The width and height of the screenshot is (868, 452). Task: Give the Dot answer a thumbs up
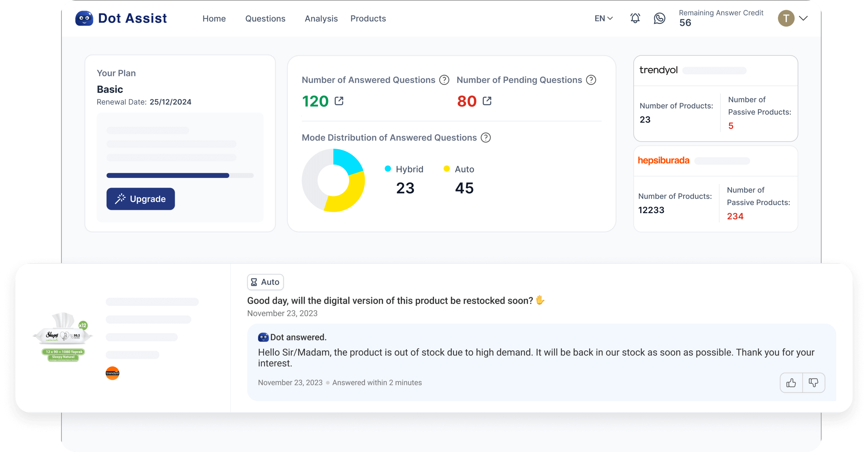[791, 382]
